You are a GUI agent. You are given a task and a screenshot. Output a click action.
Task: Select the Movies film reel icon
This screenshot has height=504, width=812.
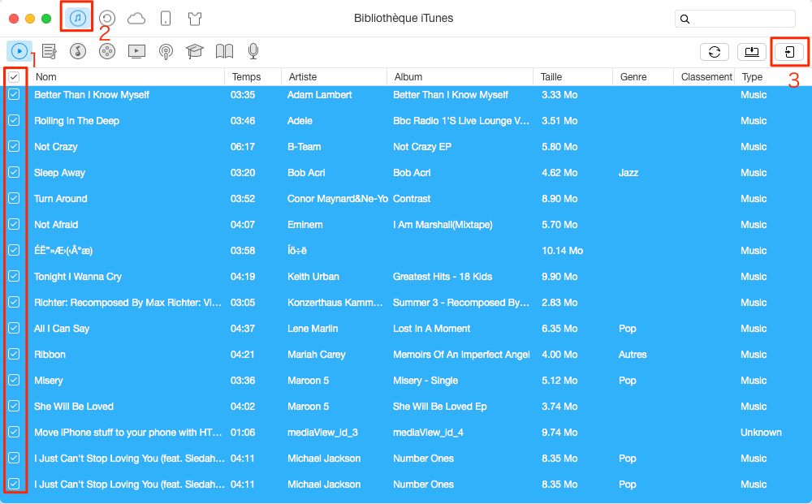[x=107, y=51]
